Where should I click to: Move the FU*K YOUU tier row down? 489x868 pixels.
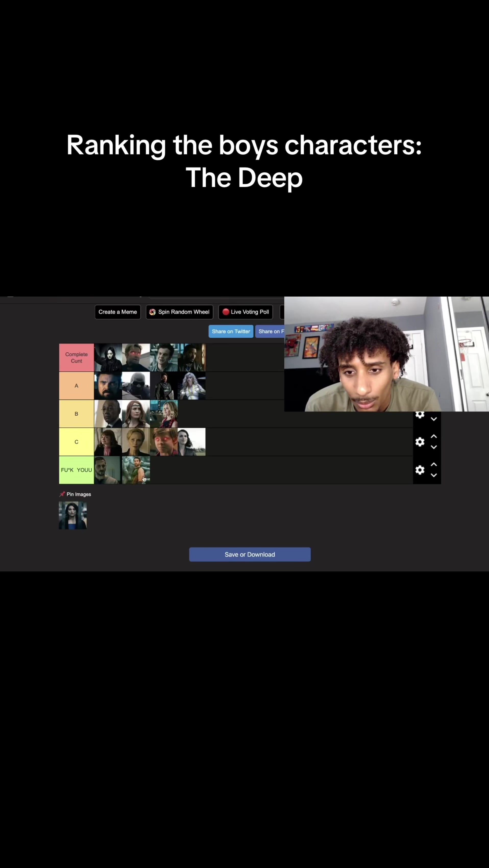pyautogui.click(x=434, y=475)
